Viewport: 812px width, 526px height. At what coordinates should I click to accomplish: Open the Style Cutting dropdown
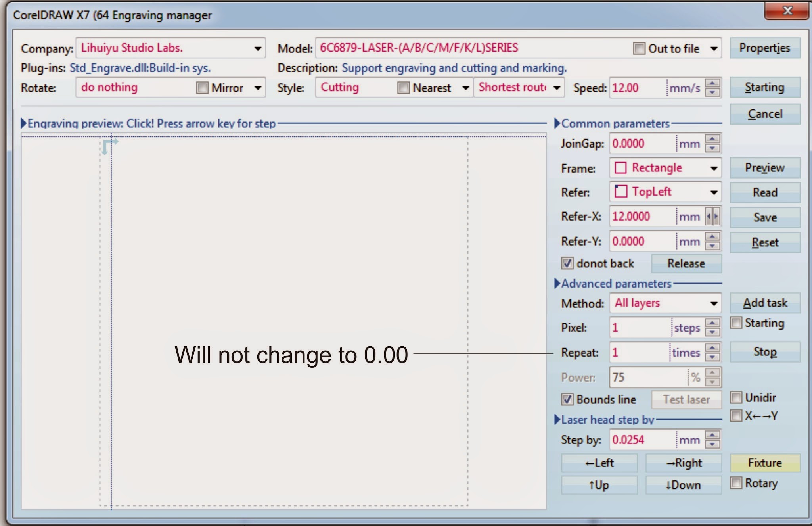tap(466, 88)
